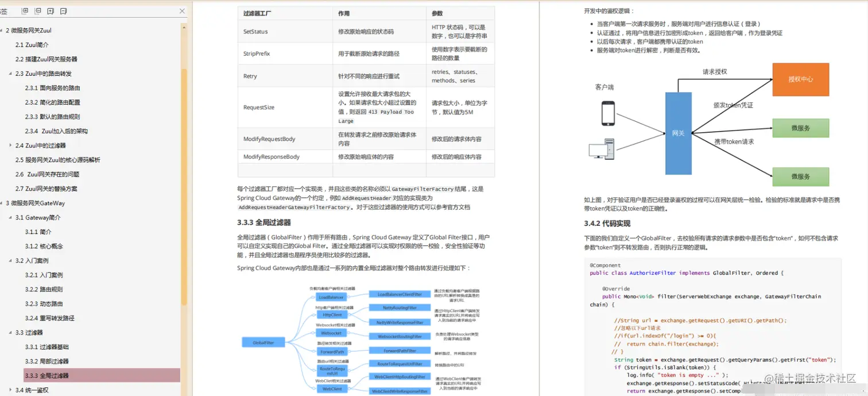Expand the '2.4 Zuul中的过滤器' node
868x396 pixels.
11,145
